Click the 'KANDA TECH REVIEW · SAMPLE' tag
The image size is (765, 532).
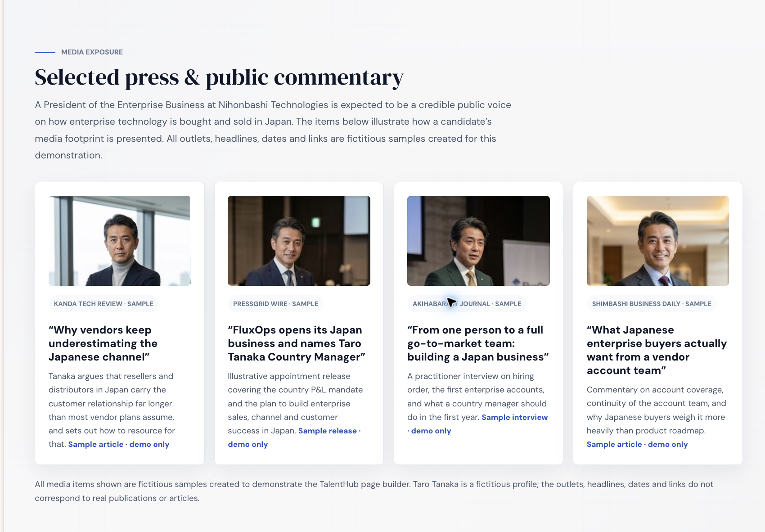pos(103,304)
